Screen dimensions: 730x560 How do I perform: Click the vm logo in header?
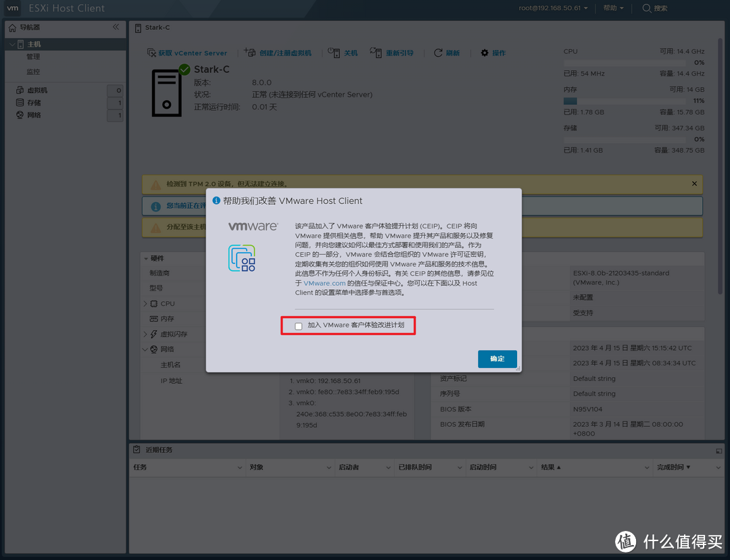coord(13,8)
